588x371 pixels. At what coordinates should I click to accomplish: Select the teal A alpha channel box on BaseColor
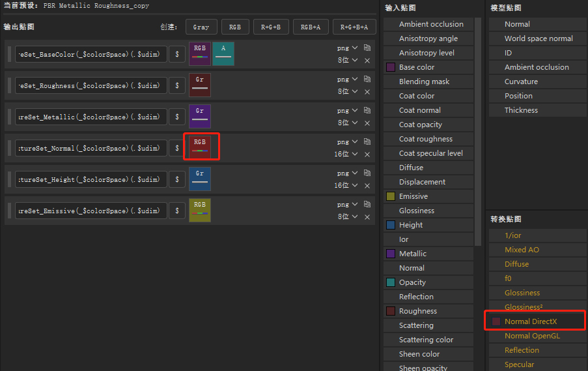[x=223, y=53]
